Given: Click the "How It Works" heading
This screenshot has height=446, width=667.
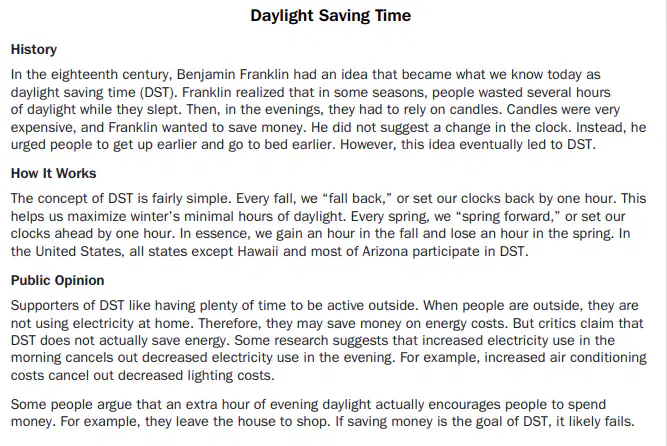Looking at the screenshot, I should 53,173.
